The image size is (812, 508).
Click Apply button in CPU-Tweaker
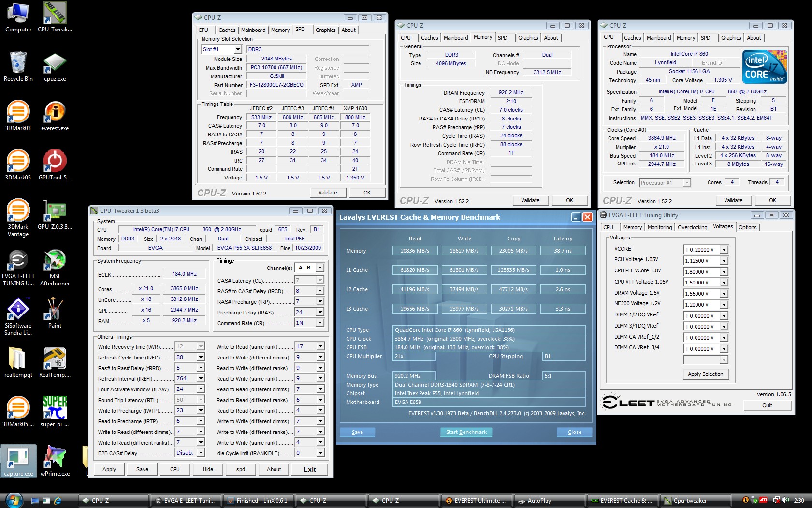click(109, 469)
